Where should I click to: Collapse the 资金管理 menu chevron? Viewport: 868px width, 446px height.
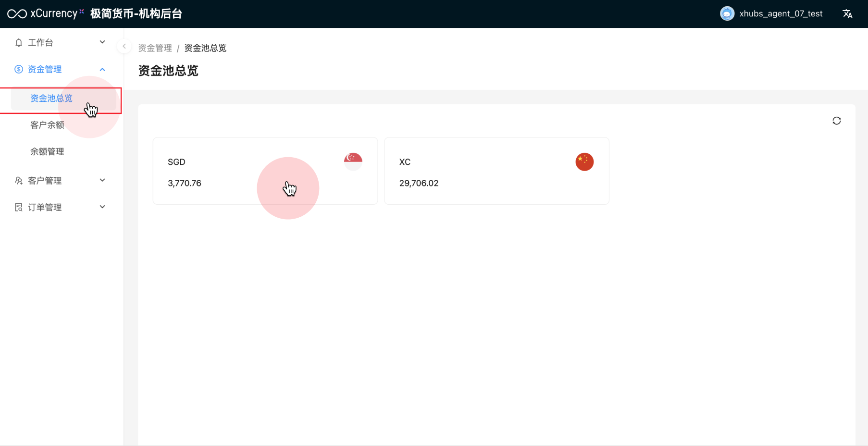tap(102, 69)
